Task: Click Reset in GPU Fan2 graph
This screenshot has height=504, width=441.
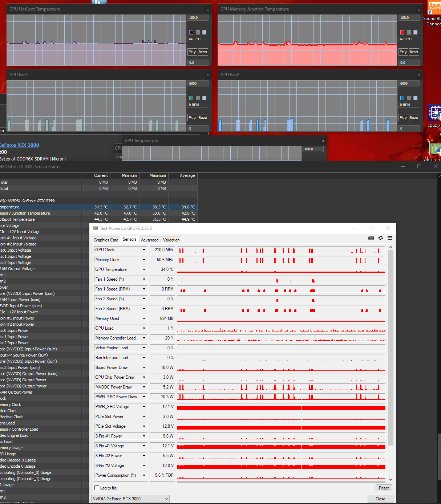Action: 414,118
